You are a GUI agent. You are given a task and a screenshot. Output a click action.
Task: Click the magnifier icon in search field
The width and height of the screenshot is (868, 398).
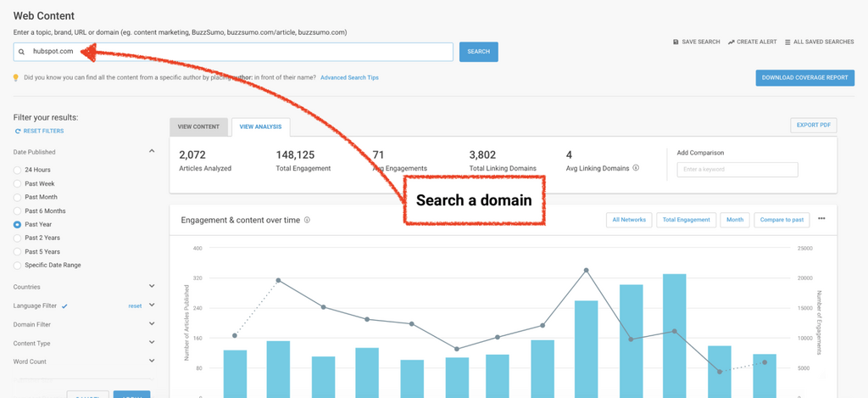pyautogui.click(x=22, y=52)
